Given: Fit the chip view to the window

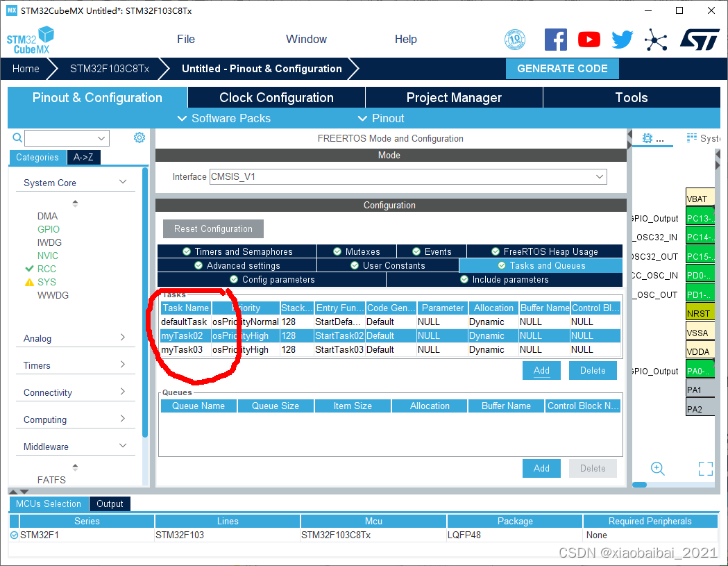Looking at the screenshot, I should coord(705,468).
